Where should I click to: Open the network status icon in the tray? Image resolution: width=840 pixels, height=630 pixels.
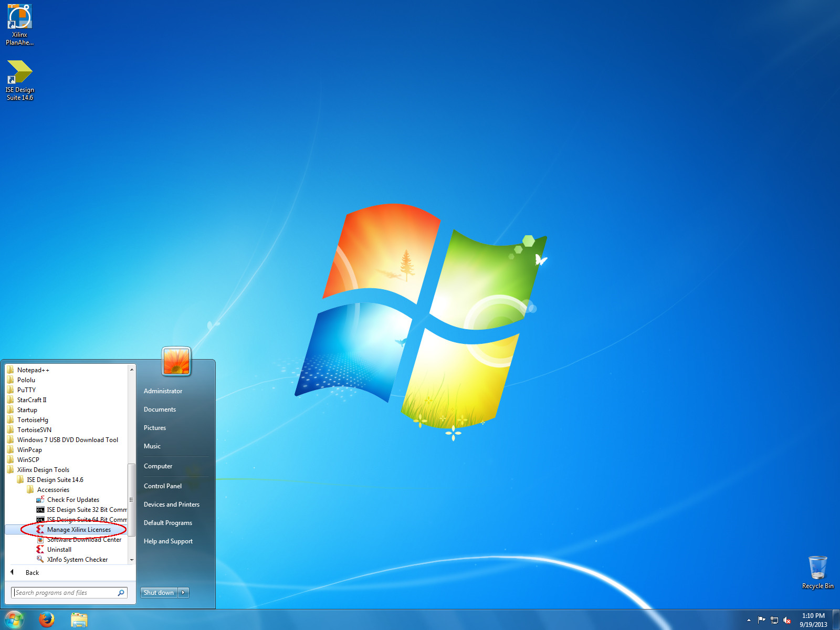774,619
